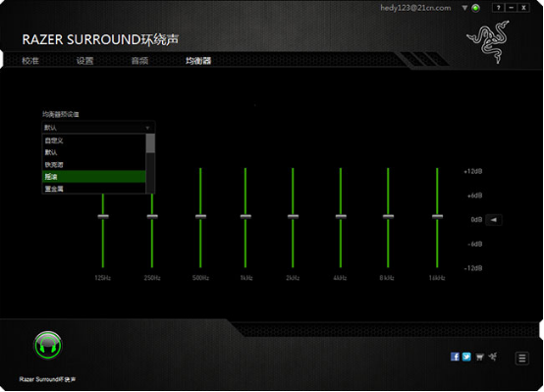Pick the third preset option above highlighted row
544x392 pixels.
coord(93,165)
